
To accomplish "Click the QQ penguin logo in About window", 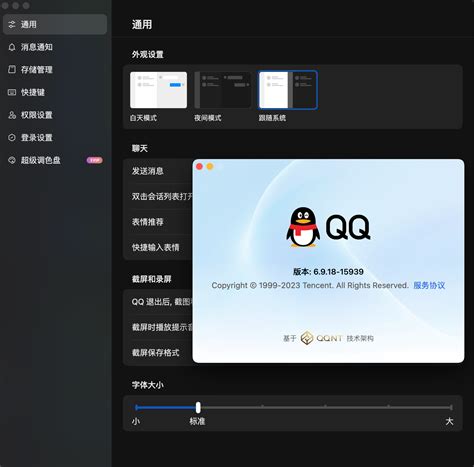I will coord(303,227).
